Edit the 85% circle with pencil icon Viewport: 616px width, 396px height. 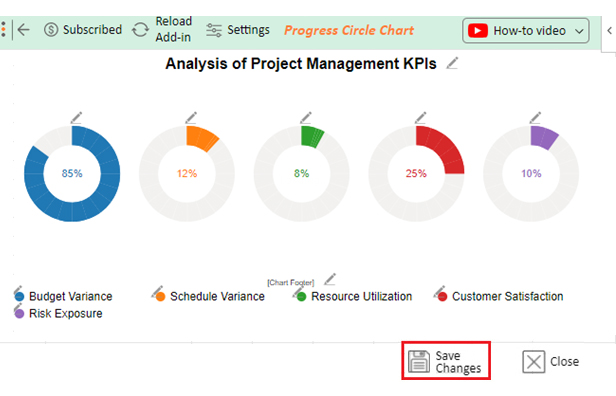(x=76, y=117)
